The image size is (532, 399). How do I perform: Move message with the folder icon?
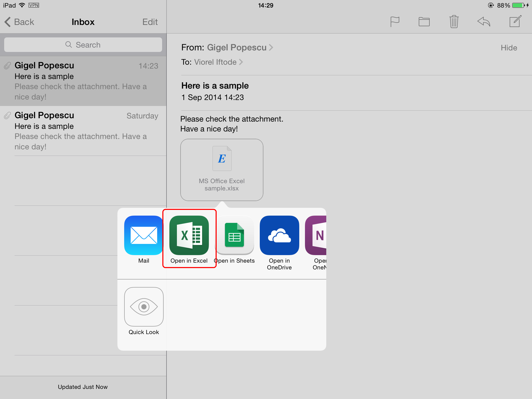coord(424,22)
